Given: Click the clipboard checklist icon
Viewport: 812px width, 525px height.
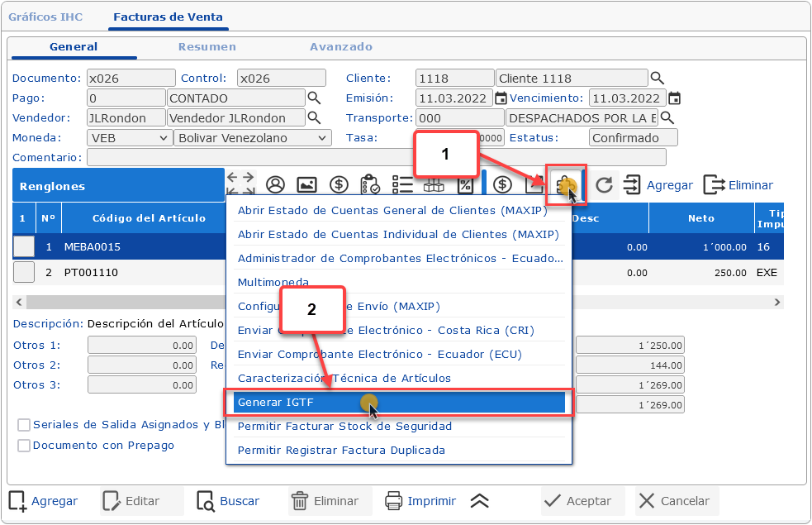Looking at the screenshot, I should pyautogui.click(x=370, y=185).
